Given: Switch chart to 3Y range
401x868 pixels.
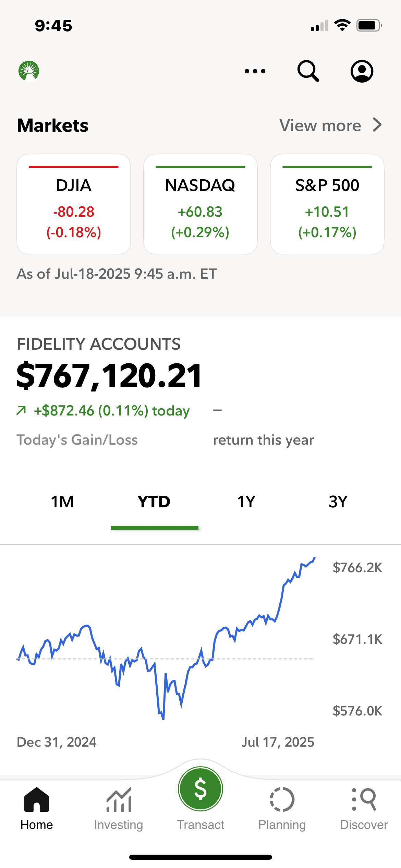Looking at the screenshot, I should [338, 502].
